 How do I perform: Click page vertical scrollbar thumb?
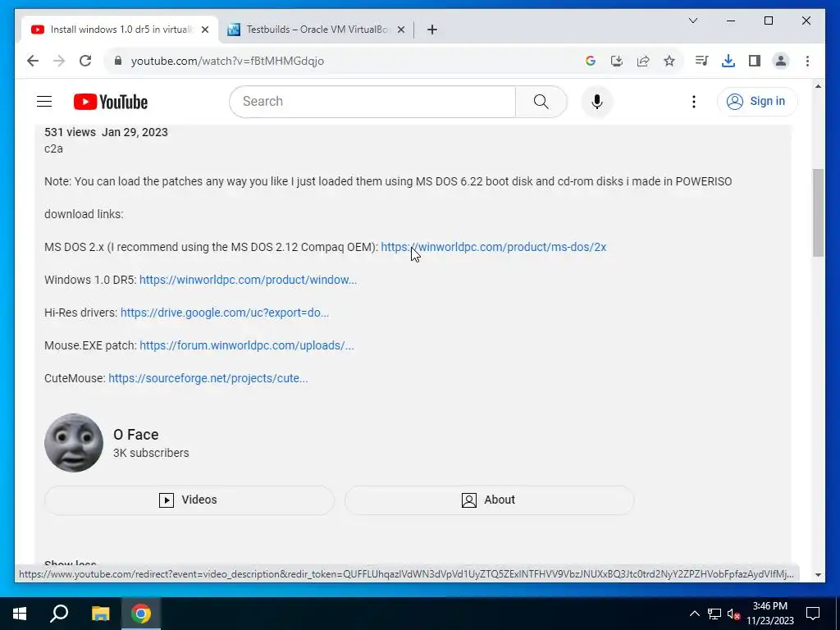click(x=818, y=212)
